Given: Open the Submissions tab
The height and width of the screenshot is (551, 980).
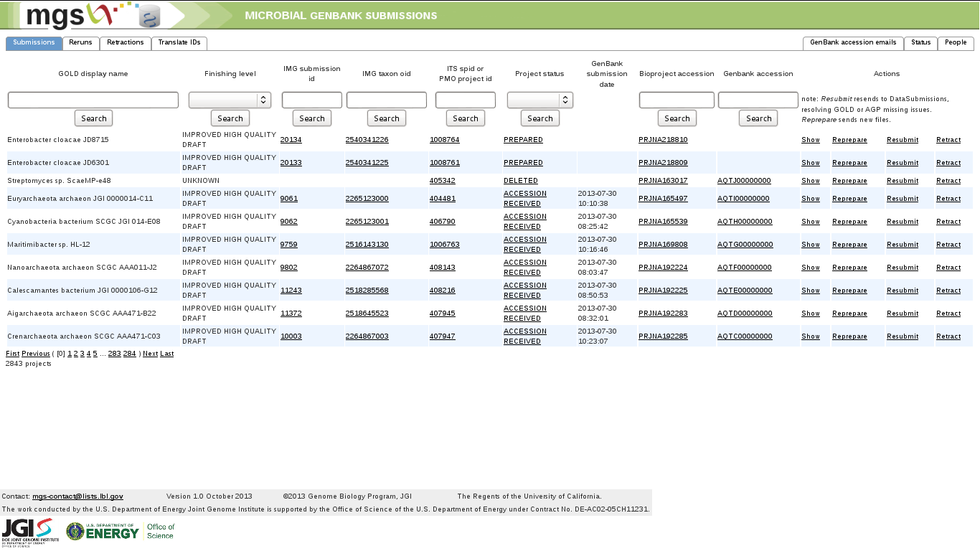Looking at the screenshot, I should pos(34,43).
